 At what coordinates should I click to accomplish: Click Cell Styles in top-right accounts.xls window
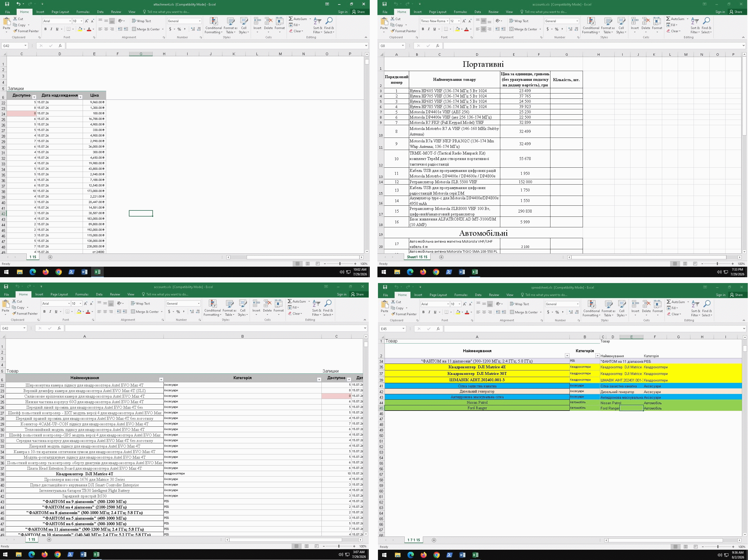click(621, 25)
